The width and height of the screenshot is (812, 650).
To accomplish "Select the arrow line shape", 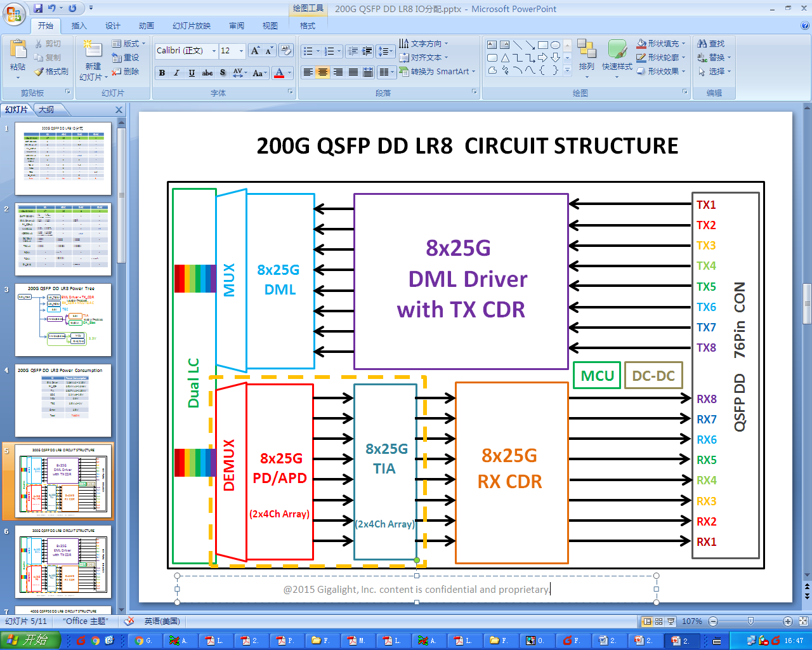I will click(x=530, y=45).
